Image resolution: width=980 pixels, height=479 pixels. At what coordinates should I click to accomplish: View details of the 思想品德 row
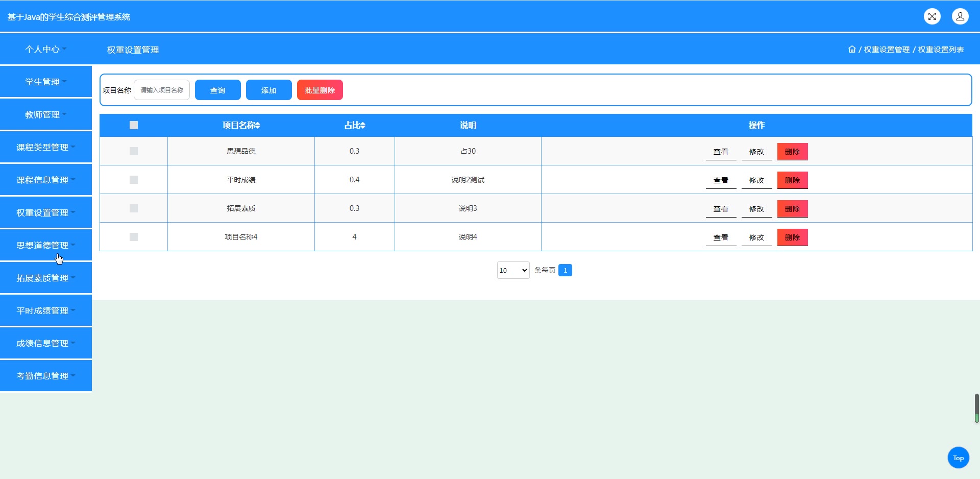[x=721, y=152]
